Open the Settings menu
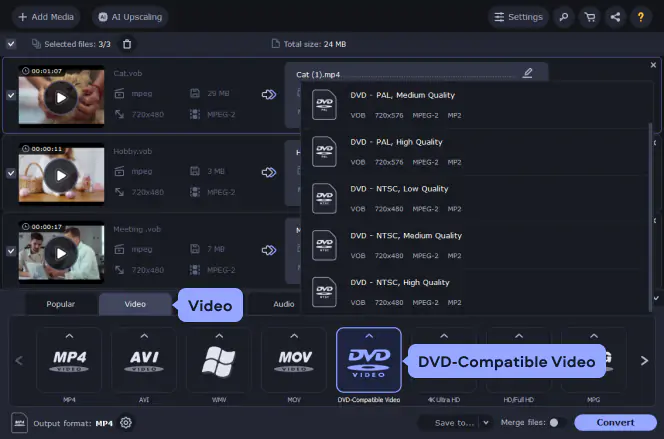Image resolution: width=664 pixels, height=439 pixels. 518,17
